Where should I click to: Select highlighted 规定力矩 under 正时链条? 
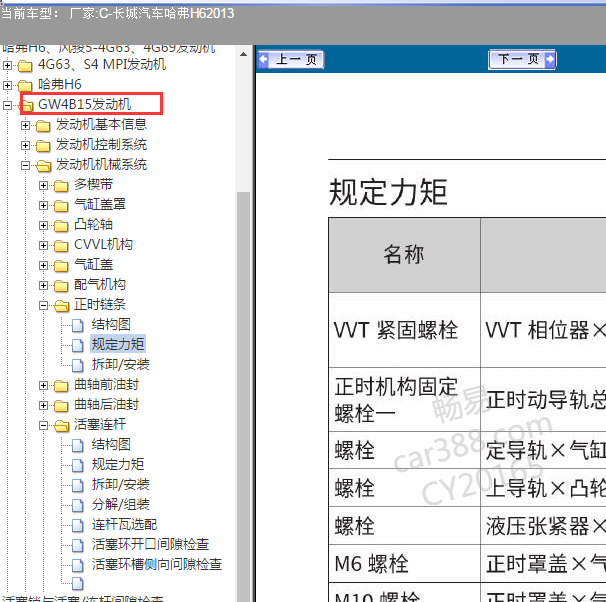[117, 344]
